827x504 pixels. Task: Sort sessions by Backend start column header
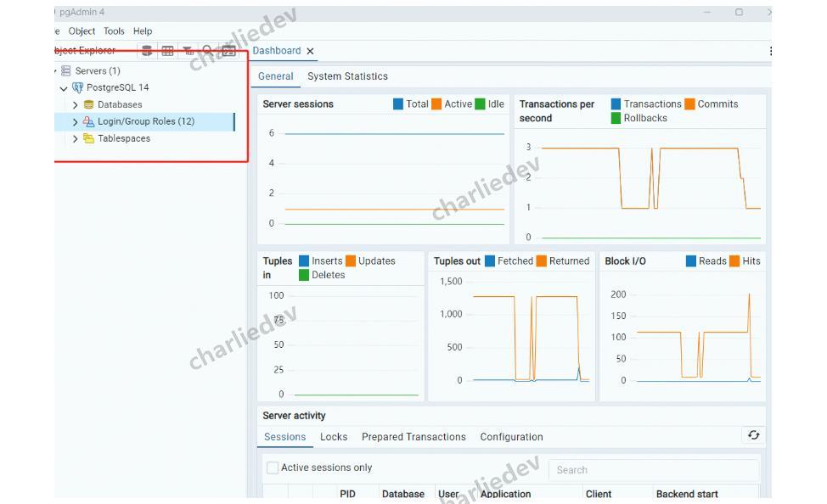click(x=687, y=494)
